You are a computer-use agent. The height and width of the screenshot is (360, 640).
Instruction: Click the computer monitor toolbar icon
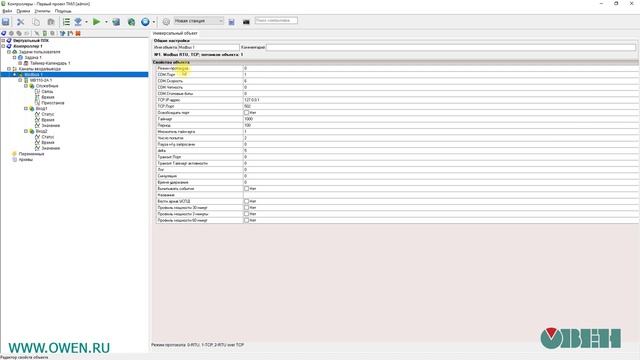point(116,22)
